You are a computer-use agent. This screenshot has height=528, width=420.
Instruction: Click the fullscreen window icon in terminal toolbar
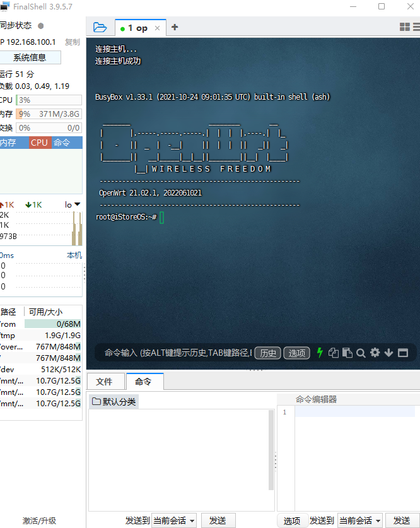point(403,353)
